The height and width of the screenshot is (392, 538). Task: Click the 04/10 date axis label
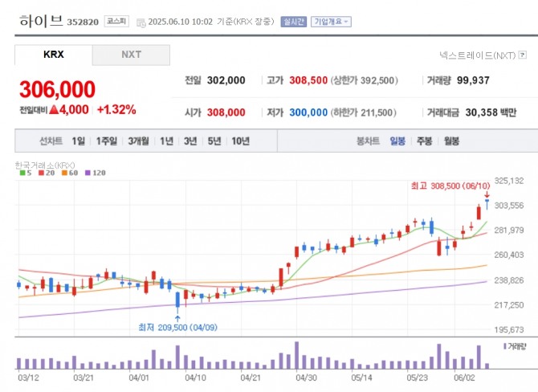[x=195, y=378]
